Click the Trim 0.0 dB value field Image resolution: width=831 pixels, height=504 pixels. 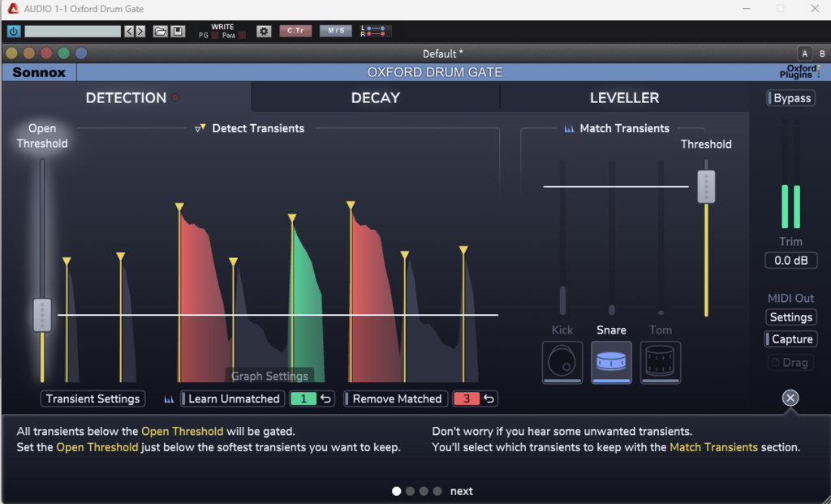click(x=790, y=261)
